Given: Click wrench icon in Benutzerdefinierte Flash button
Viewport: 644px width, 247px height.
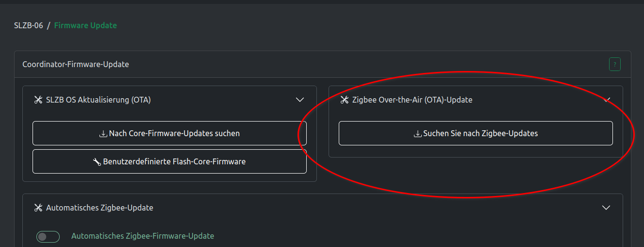Looking at the screenshot, I should coord(97,162).
